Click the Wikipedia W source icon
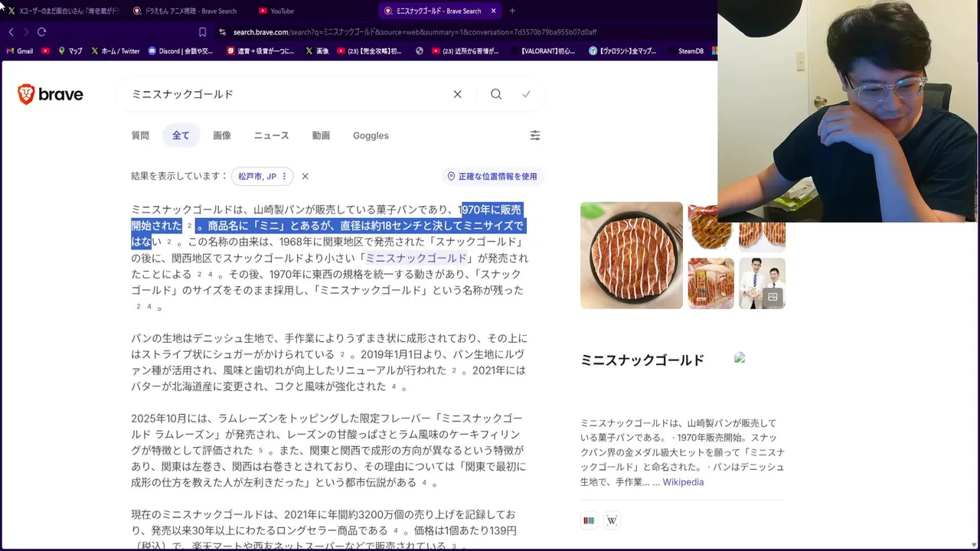This screenshot has height=551, width=980. (x=612, y=520)
